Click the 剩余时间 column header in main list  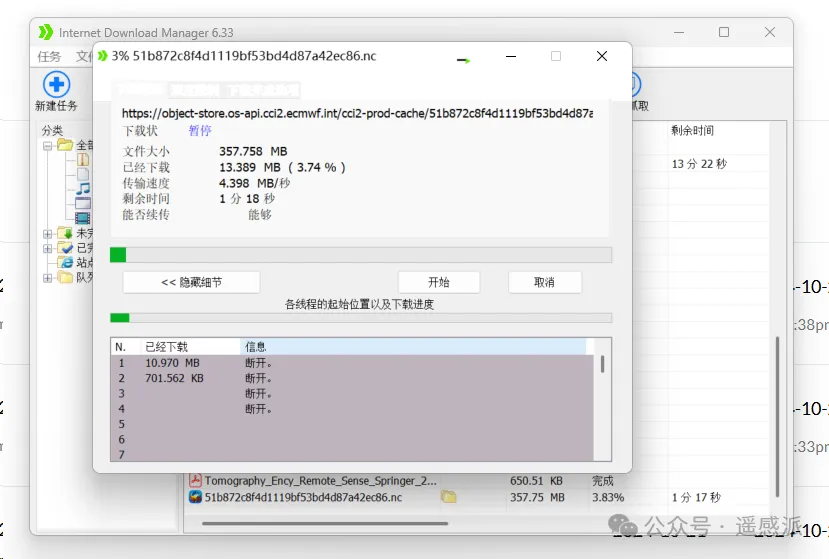(x=693, y=131)
